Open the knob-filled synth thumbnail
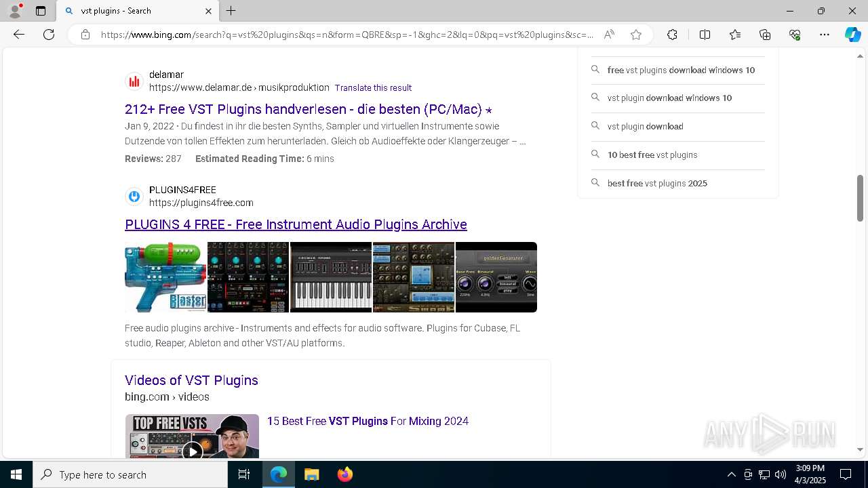 (x=414, y=277)
